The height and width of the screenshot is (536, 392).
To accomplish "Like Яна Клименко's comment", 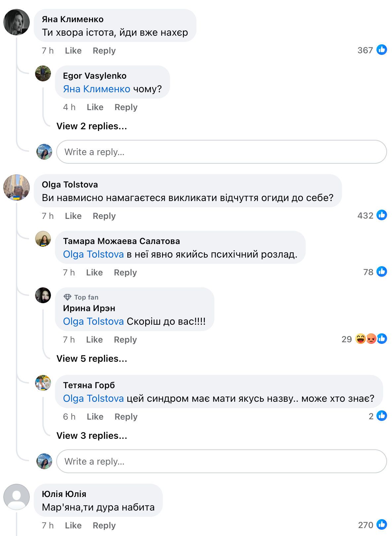I will 73,51.
